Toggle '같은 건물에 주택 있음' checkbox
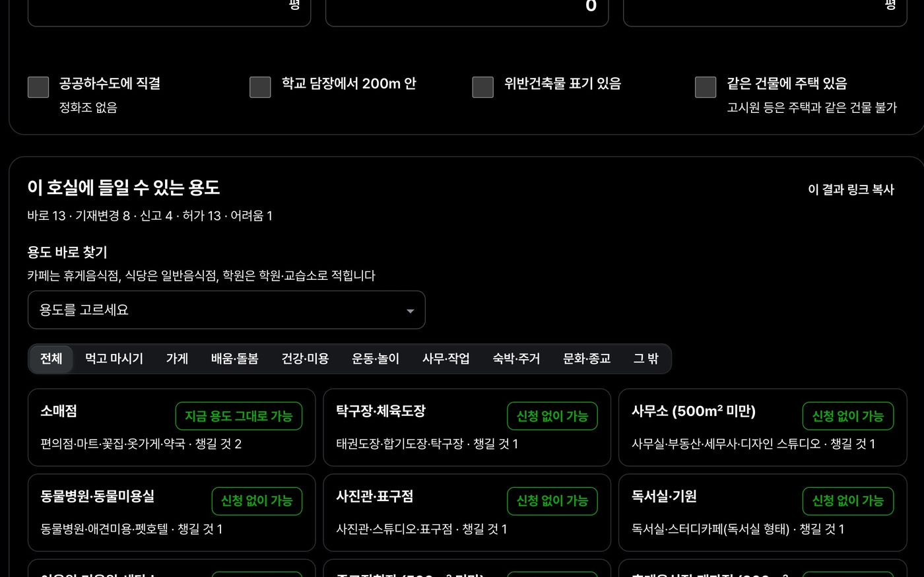 (x=706, y=87)
